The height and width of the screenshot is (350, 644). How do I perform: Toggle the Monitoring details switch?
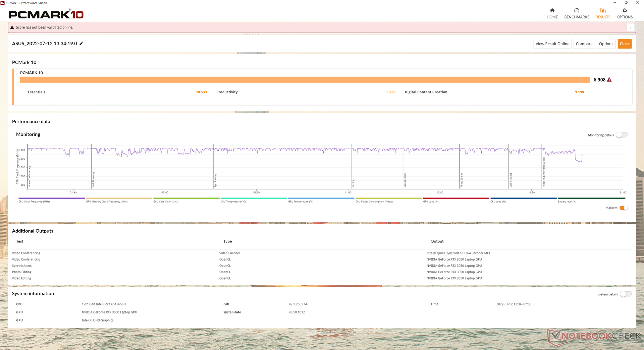(622, 135)
